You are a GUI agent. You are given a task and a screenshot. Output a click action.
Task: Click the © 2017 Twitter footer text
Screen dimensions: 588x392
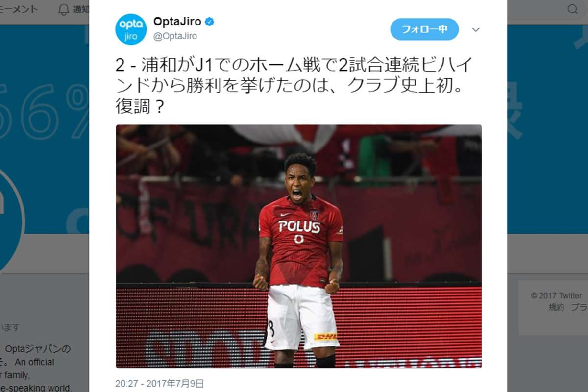[556, 295]
